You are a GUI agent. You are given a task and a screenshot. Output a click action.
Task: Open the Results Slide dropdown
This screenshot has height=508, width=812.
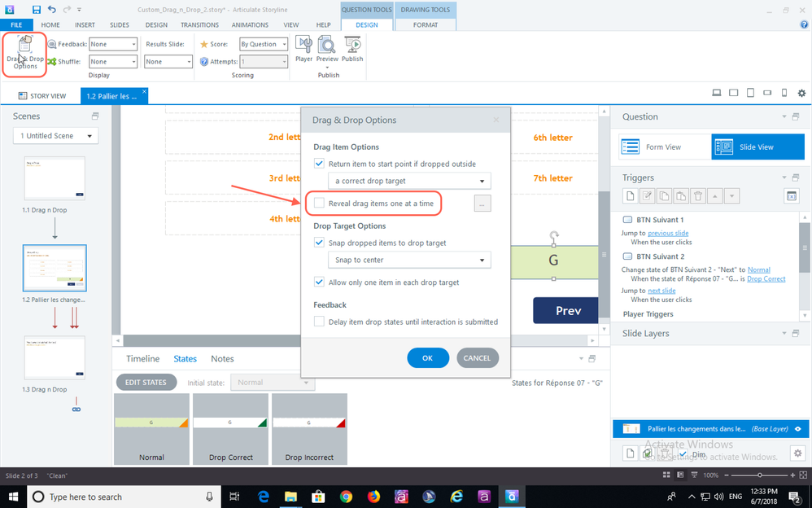click(x=168, y=62)
